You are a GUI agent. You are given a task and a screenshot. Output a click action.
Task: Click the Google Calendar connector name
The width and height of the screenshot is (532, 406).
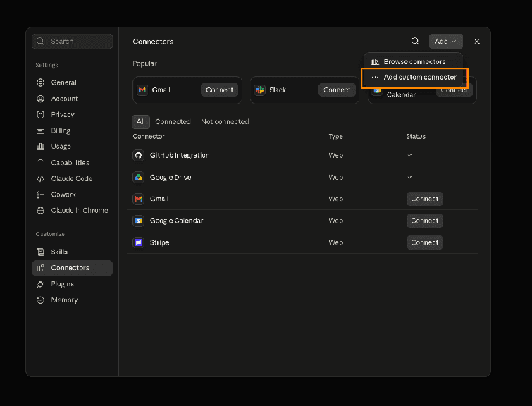tap(176, 221)
